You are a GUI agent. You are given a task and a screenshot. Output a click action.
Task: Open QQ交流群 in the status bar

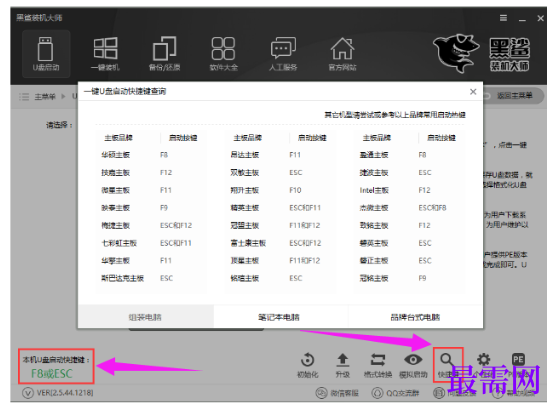tap(396, 393)
